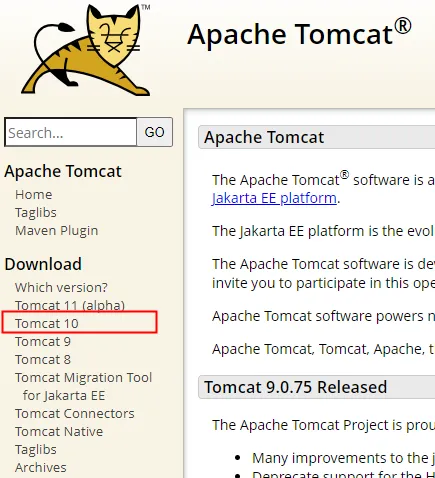Open the Maven Plugin link
The width and height of the screenshot is (435, 478).
coord(57,231)
